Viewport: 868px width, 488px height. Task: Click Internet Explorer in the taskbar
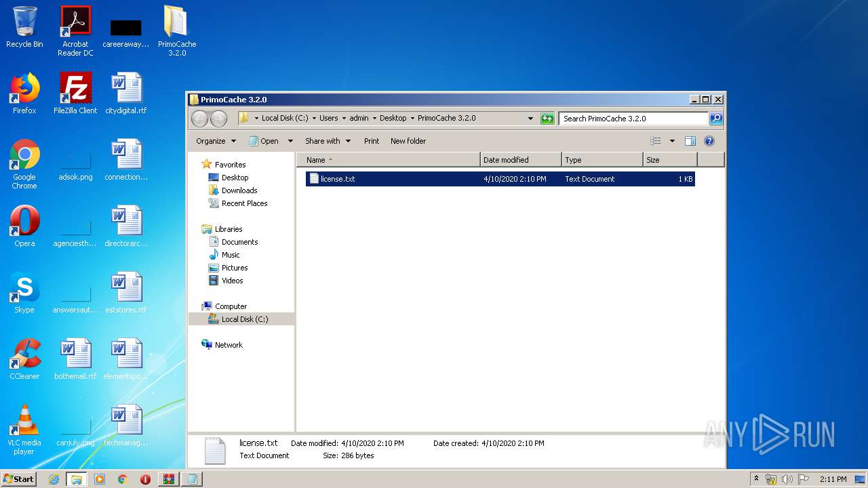54,479
